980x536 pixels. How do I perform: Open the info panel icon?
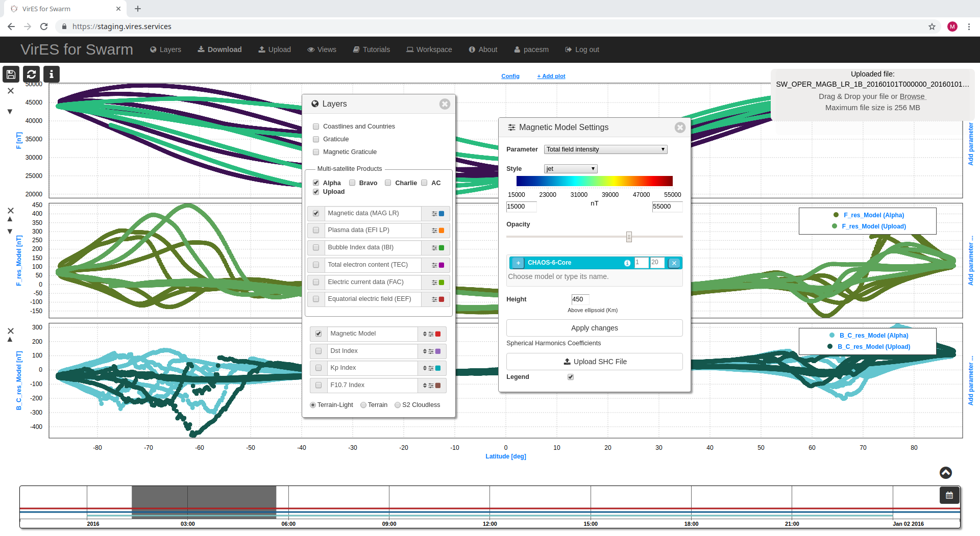click(x=51, y=74)
